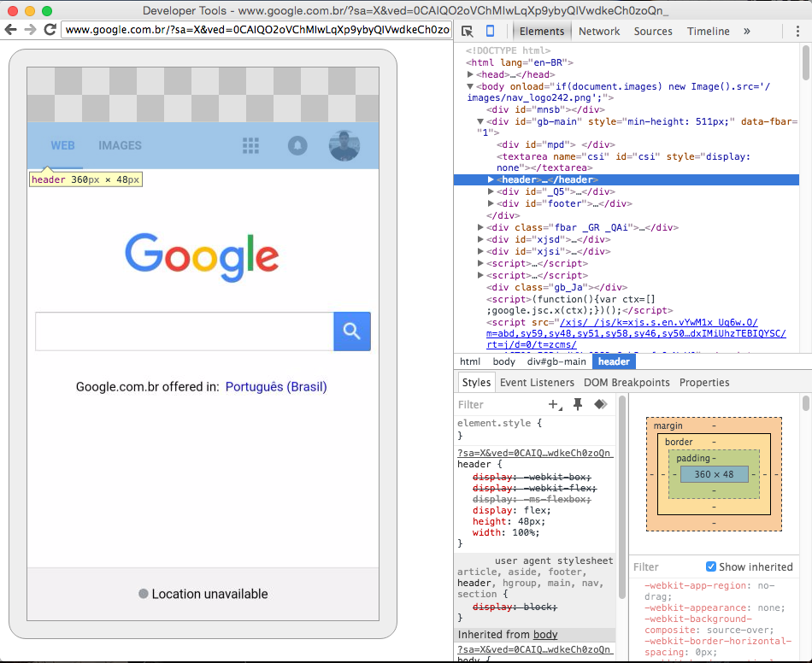The width and height of the screenshot is (812, 663).
Task: Select the div id="mnsb" element row
Action: click(544, 109)
